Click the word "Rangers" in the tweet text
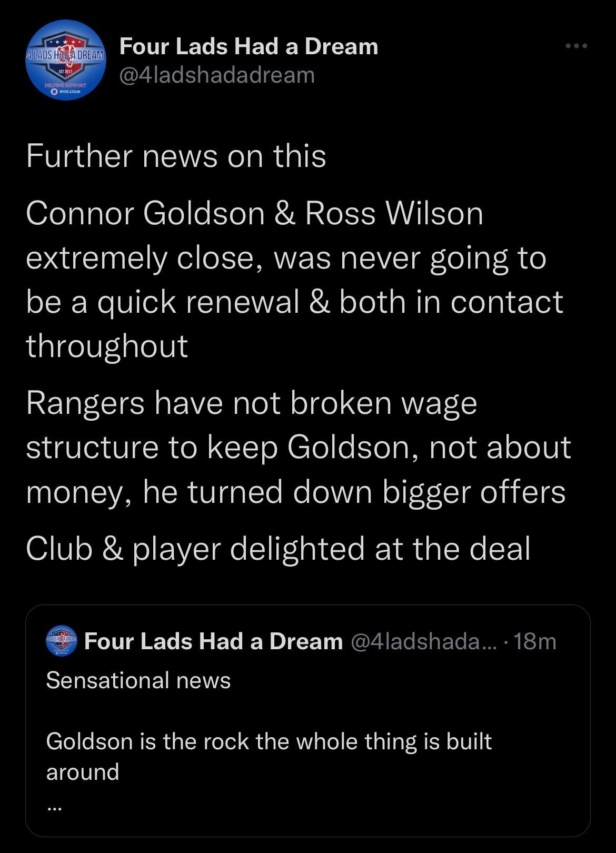This screenshot has width=616, height=853. tap(85, 403)
